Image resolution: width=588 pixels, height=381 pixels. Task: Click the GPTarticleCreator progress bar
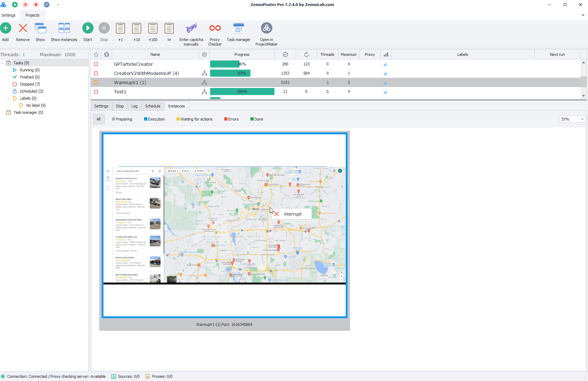242,64
